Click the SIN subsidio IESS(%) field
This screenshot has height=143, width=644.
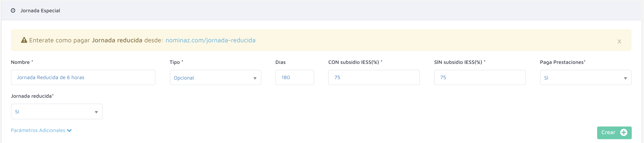click(480, 77)
